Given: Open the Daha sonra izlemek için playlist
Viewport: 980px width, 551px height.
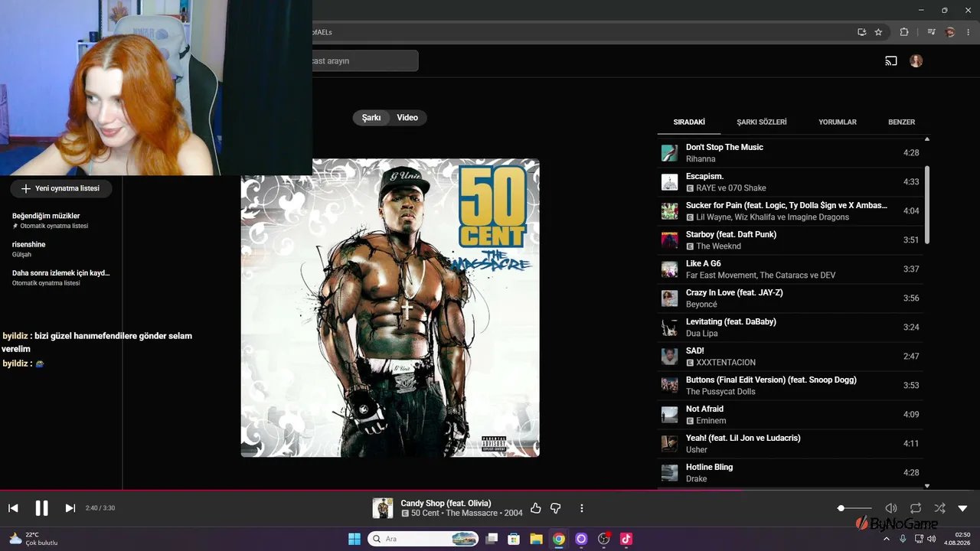Looking at the screenshot, I should pyautogui.click(x=61, y=277).
